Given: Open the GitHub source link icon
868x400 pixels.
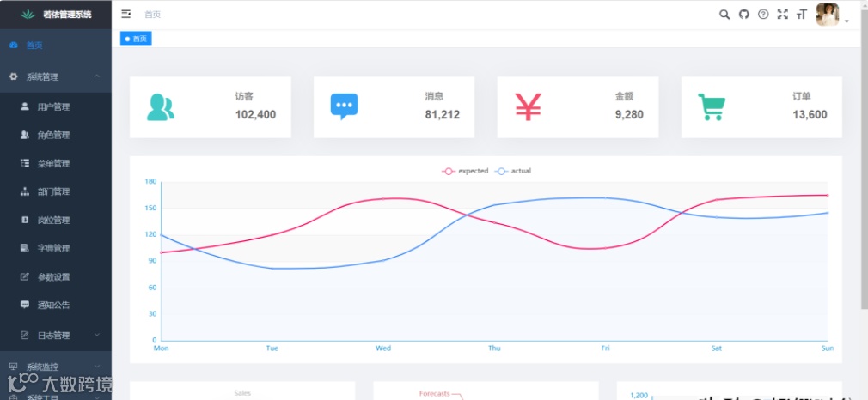Looking at the screenshot, I should (744, 15).
